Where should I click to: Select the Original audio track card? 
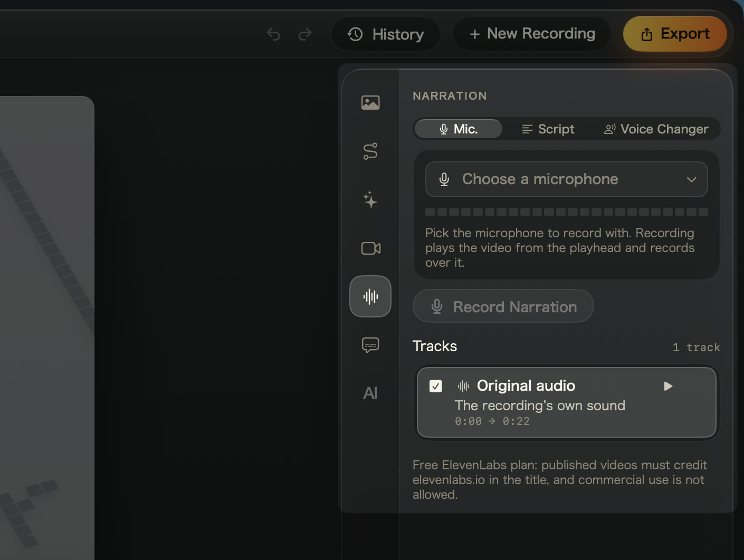coord(567,402)
